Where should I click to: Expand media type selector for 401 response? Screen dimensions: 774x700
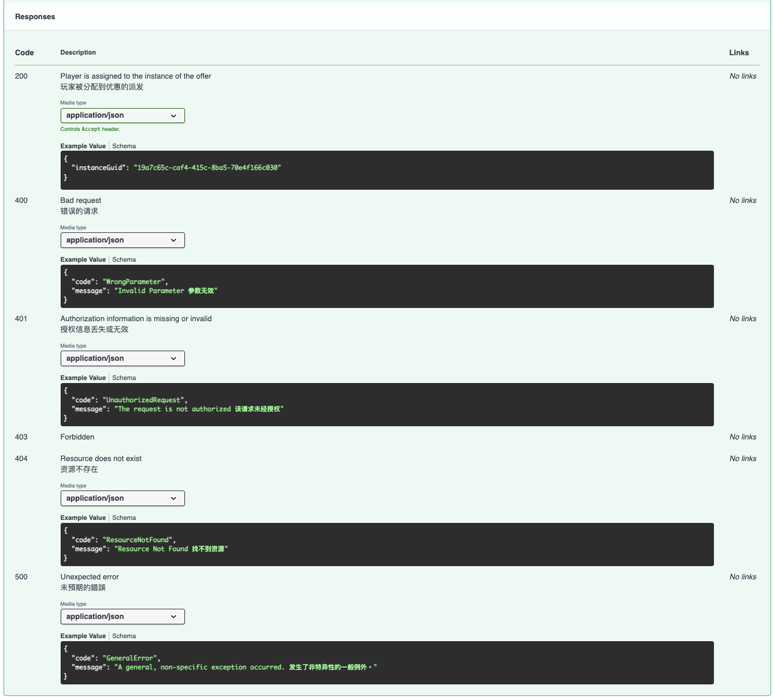point(122,358)
